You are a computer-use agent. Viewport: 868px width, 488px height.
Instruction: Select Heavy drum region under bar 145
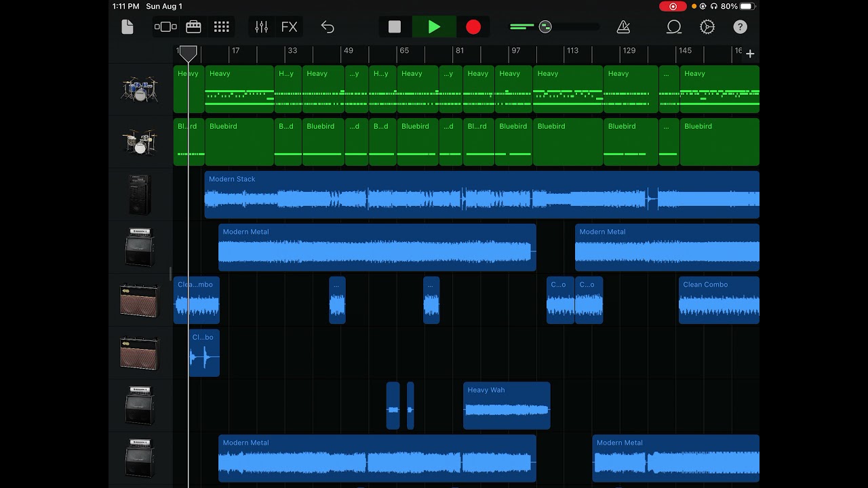[x=719, y=89]
